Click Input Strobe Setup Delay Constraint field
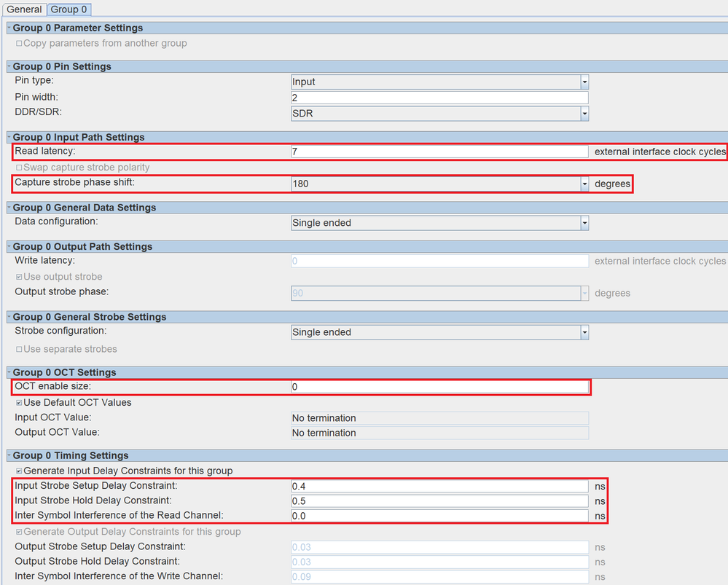Image resolution: width=728 pixels, height=585 pixels. [x=439, y=486]
